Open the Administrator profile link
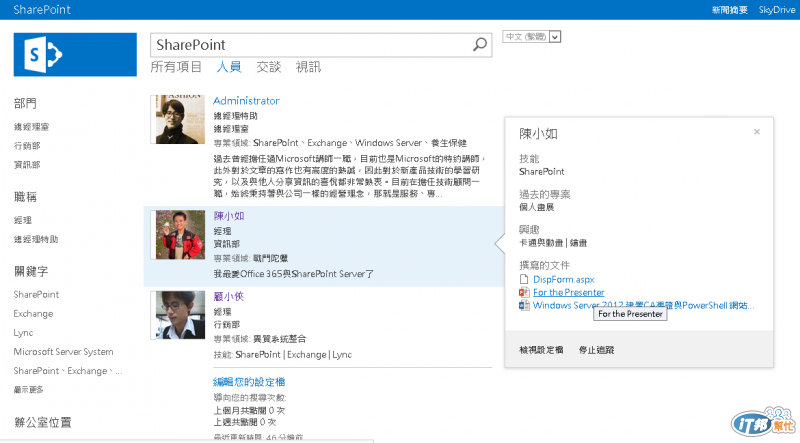Viewport: 800px width, 443px height. [246, 101]
